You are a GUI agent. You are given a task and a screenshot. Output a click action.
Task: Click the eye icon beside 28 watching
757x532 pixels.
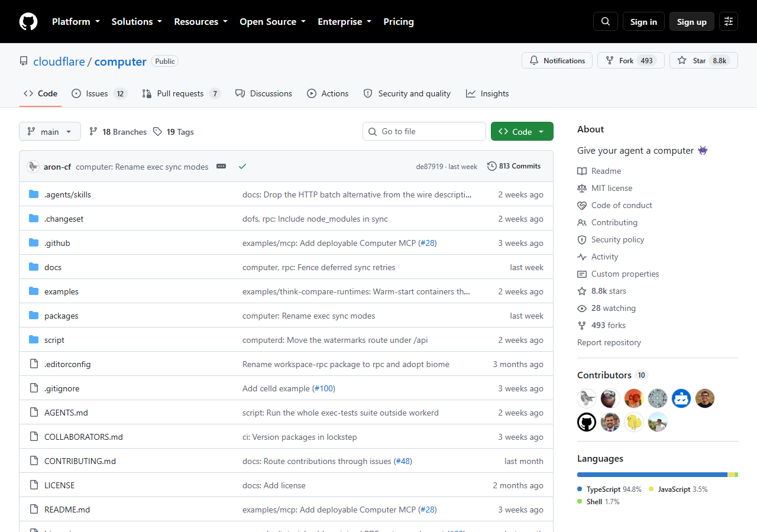tap(582, 308)
